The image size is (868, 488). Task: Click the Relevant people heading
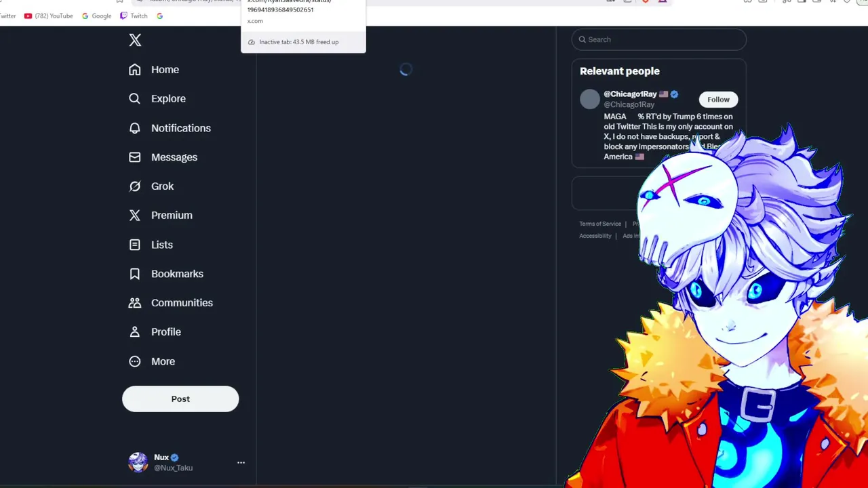(620, 71)
